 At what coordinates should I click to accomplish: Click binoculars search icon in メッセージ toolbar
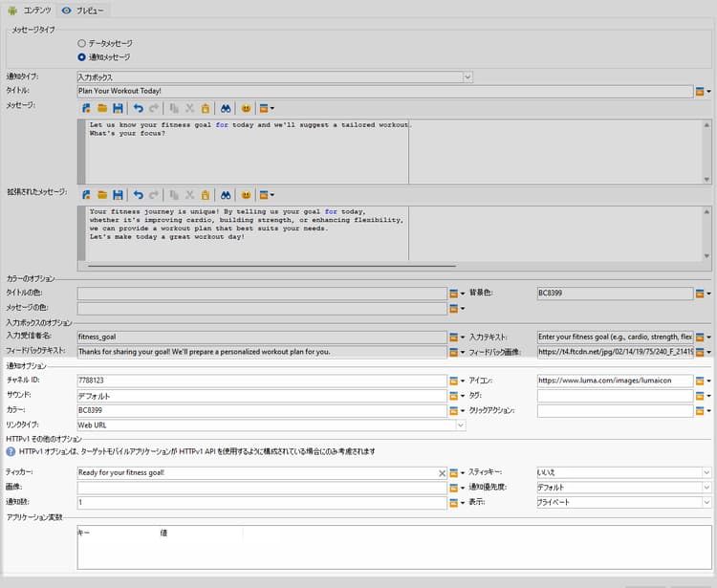tap(226, 108)
